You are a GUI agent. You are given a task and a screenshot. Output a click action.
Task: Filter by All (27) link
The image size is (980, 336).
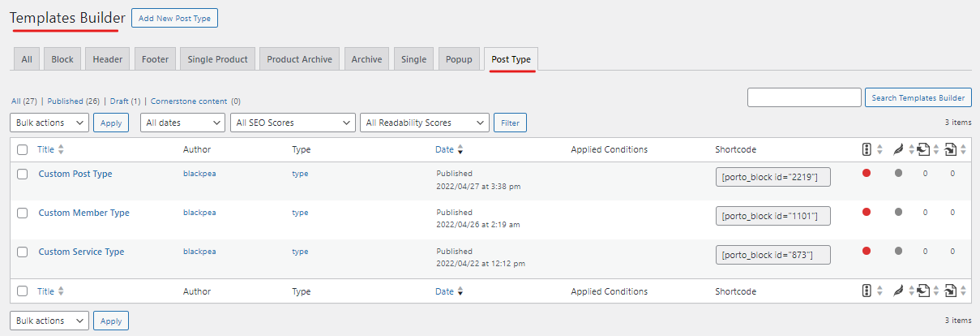point(24,101)
